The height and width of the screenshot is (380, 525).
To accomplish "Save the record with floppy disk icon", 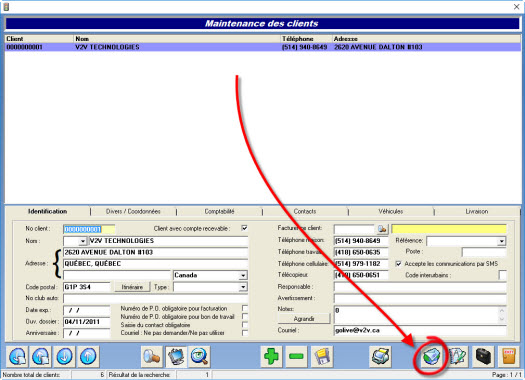I will (x=321, y=356).
